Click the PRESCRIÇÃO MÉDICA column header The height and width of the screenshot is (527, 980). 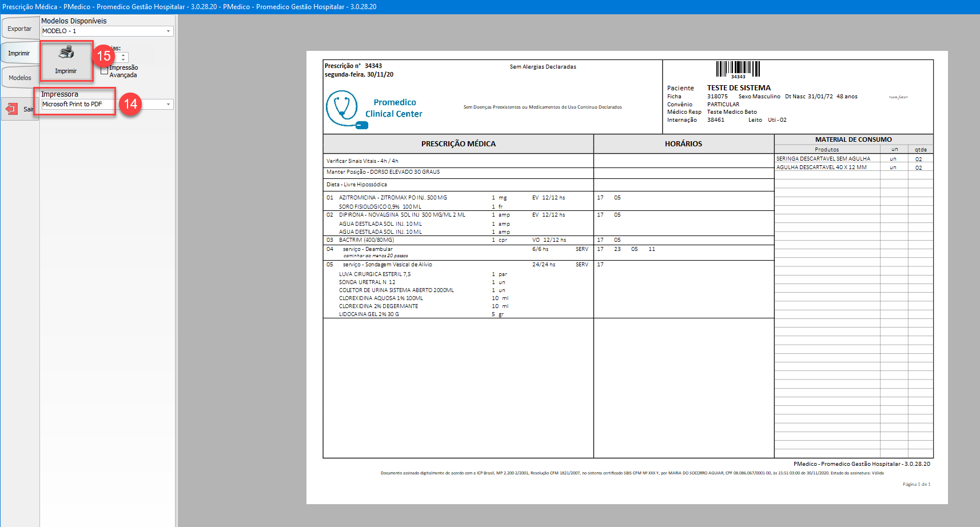(x=458, y=144)
